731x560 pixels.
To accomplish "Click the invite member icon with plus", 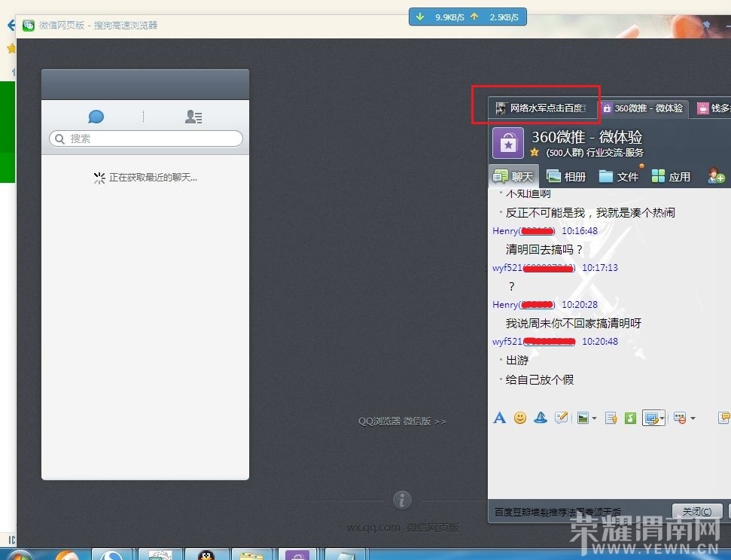I will tap(716, 176).
